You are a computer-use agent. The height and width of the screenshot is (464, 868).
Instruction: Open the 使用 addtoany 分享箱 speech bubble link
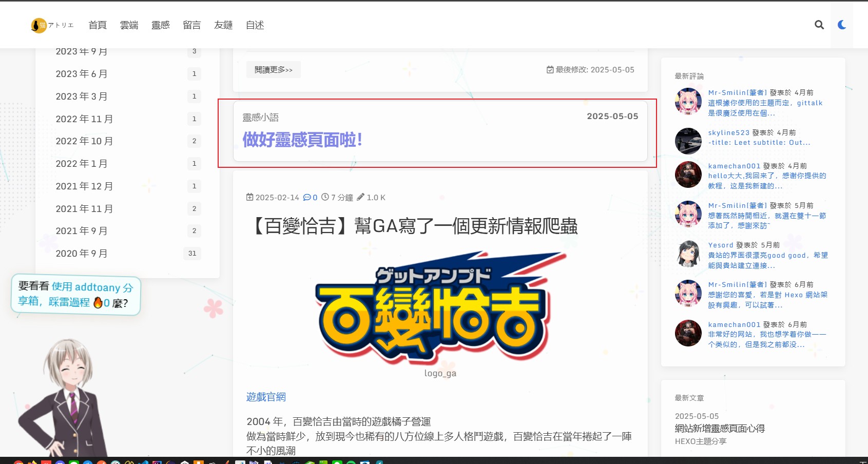75,294
